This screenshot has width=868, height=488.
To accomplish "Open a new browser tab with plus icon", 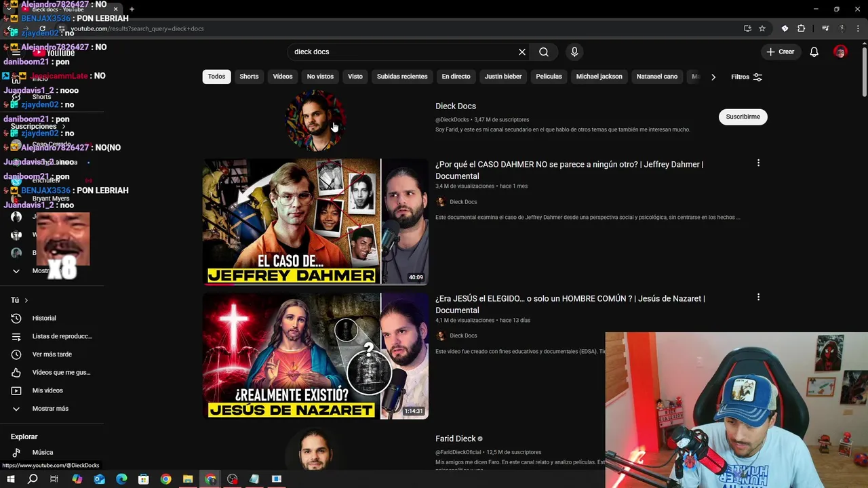I will [132, 9].
